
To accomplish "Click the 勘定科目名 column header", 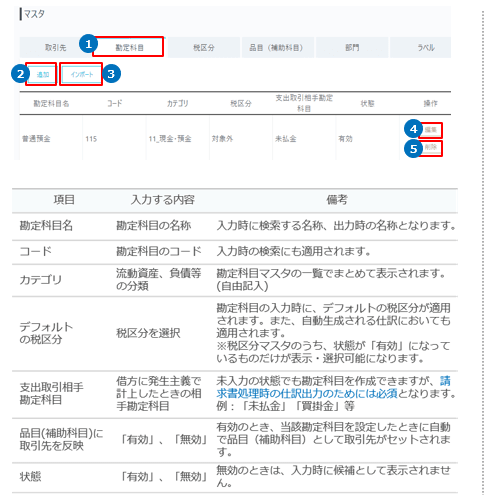I will 51,104.
